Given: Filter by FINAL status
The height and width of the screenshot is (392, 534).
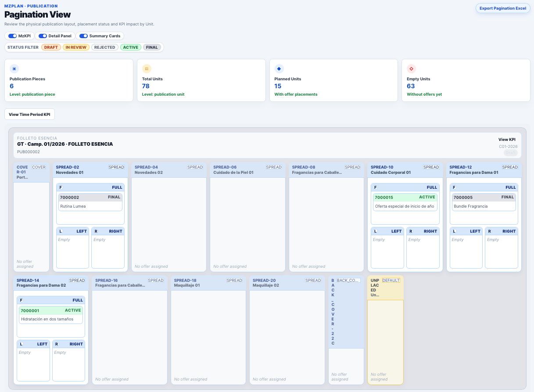Looking at the screenshot, I should pyautogui.click(x=152, y=47).
